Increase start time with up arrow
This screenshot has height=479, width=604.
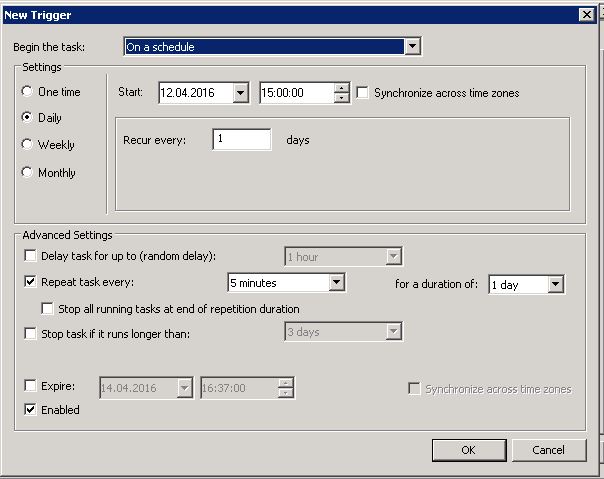coord(342,88)
